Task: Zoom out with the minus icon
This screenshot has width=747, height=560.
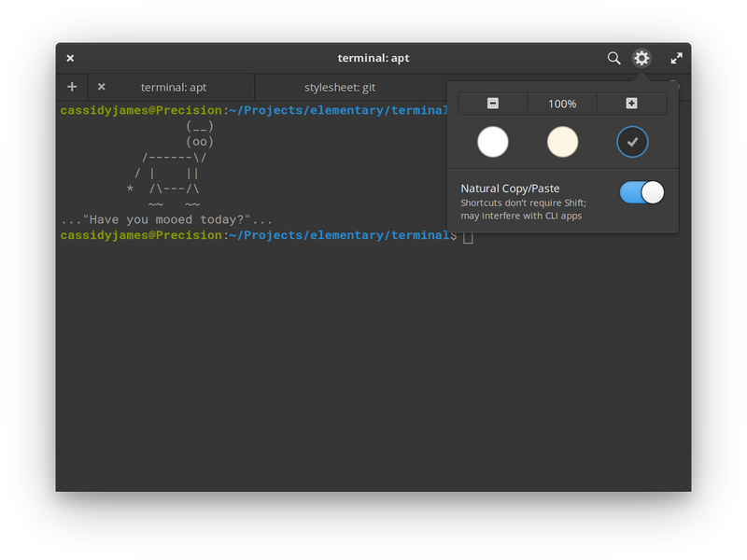Action: pos(493,104)
